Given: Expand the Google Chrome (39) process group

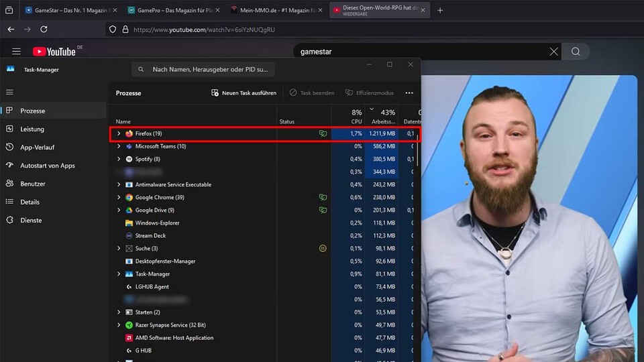Looking at the screenshot, I should 119,198.
